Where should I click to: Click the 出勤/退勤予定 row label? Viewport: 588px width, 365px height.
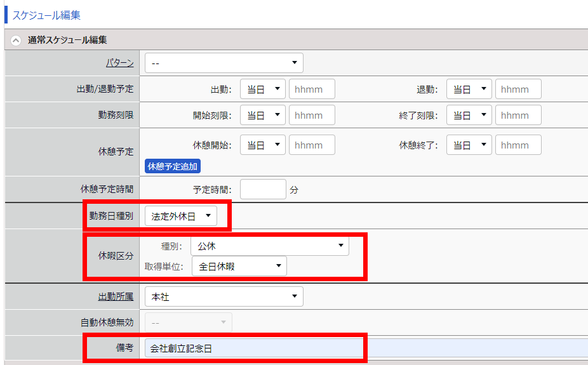(x=105, y=90)
